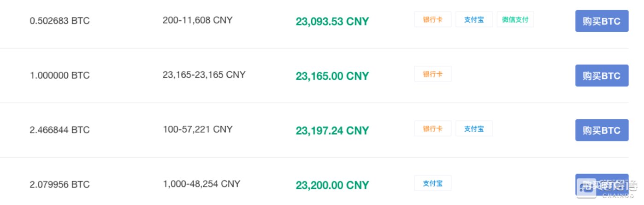The height and width of the screenshot is (205, 644).
Task: Click the 23,093.53 CNY price
Action: (x=332, y=22)
